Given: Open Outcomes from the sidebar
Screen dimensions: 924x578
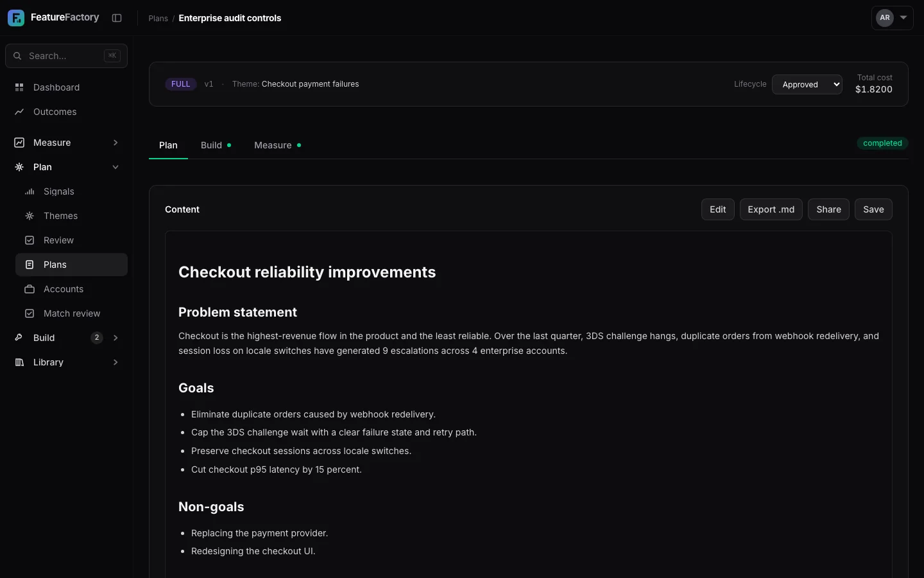Looking at the screenshot, I should click(67, 112).
